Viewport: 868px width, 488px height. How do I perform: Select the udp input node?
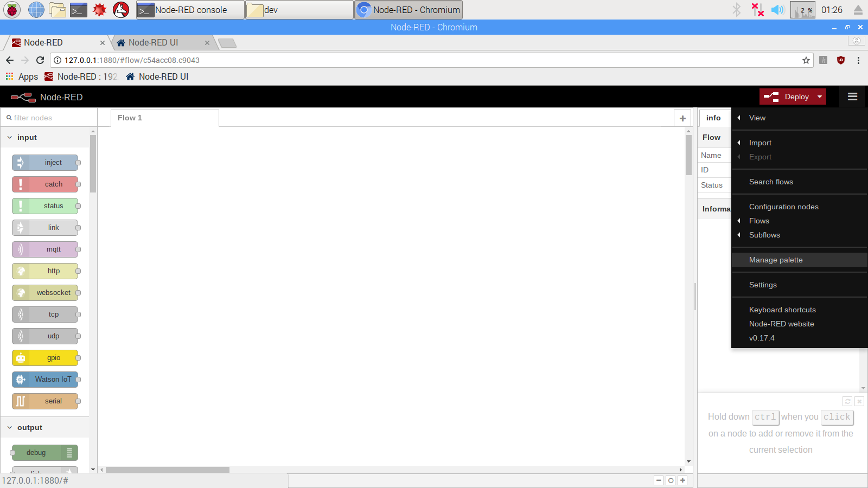(45, 336)
